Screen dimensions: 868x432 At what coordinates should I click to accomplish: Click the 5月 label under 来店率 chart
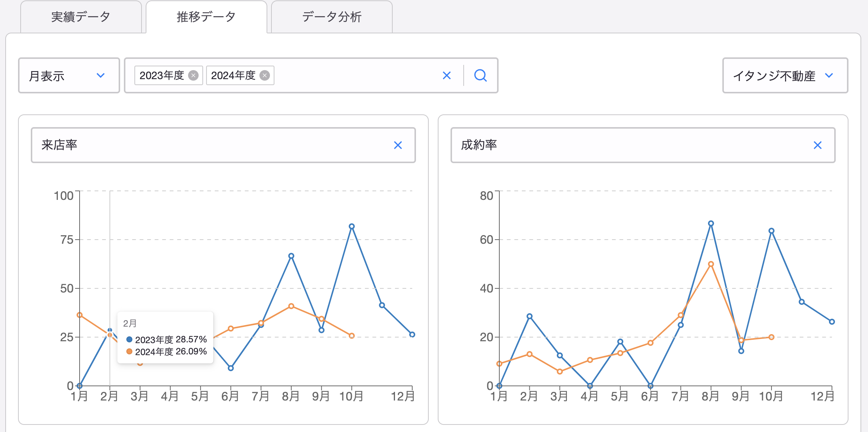point(200,396)
